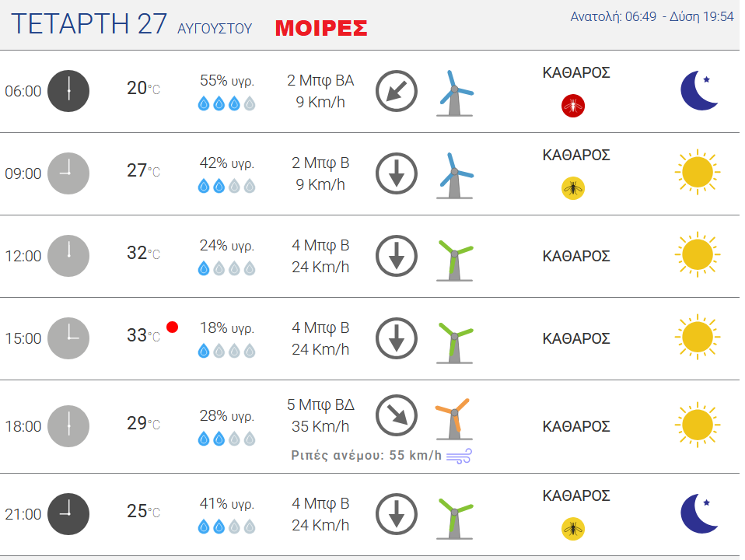745x560 pixels.
Task: Click the sun icon for 12:00
Action: click(x=697, y=255)
